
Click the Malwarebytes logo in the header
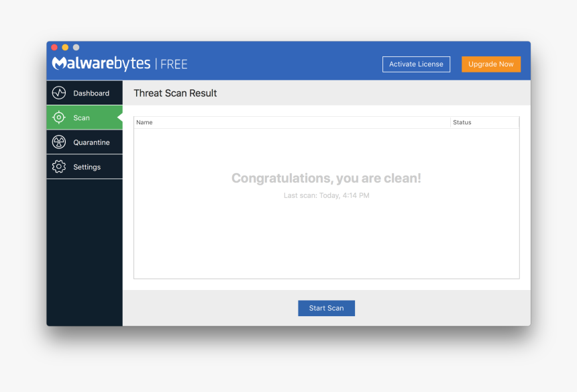point(101,63)
